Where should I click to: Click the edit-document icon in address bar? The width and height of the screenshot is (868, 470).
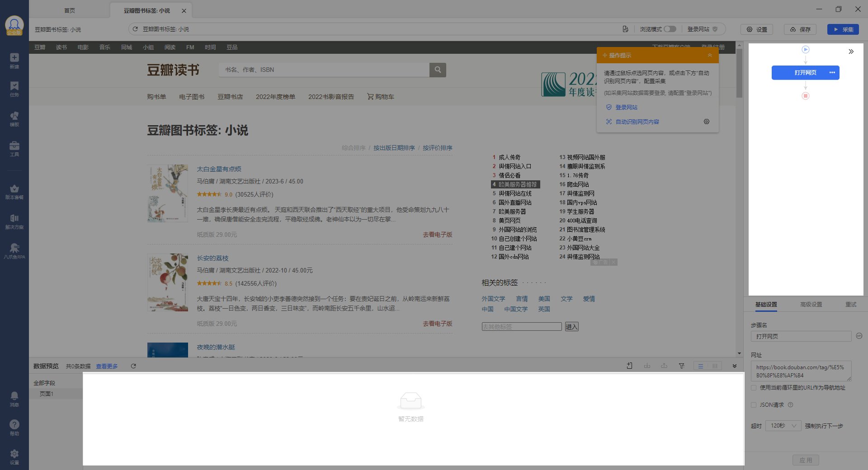point(625,29)
